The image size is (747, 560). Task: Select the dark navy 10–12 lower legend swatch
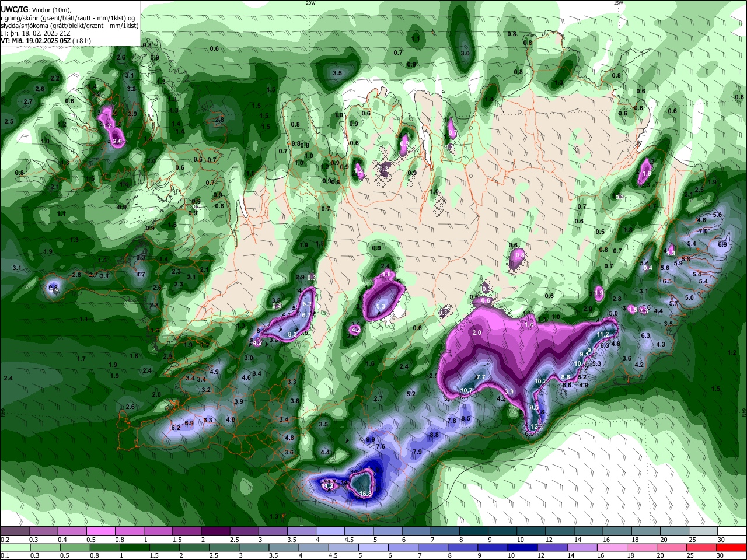coord(522,547)
